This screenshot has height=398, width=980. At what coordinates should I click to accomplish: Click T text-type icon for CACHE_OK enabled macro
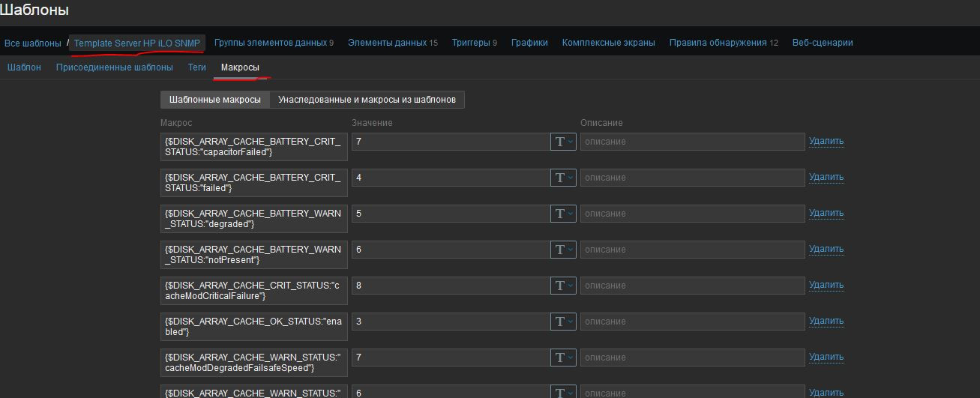coord(559,322)
